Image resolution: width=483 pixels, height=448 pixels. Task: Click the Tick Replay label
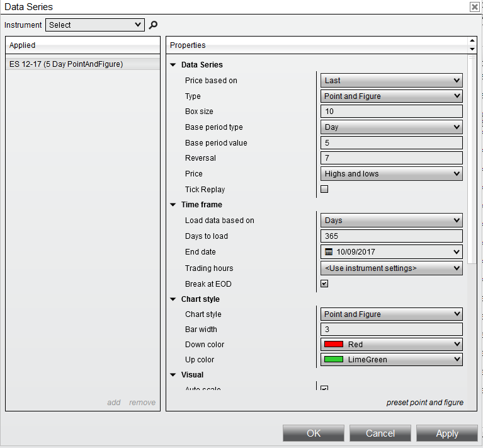[205, 190]
